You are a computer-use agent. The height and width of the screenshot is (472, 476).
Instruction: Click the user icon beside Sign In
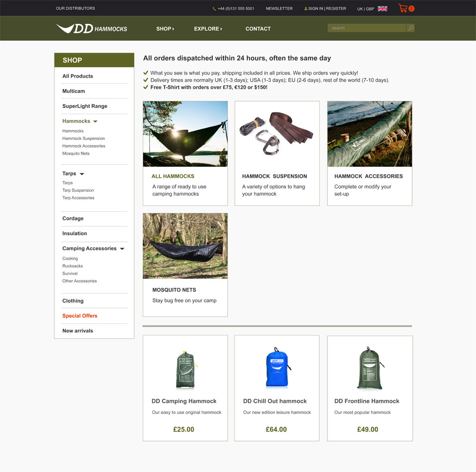306,9
